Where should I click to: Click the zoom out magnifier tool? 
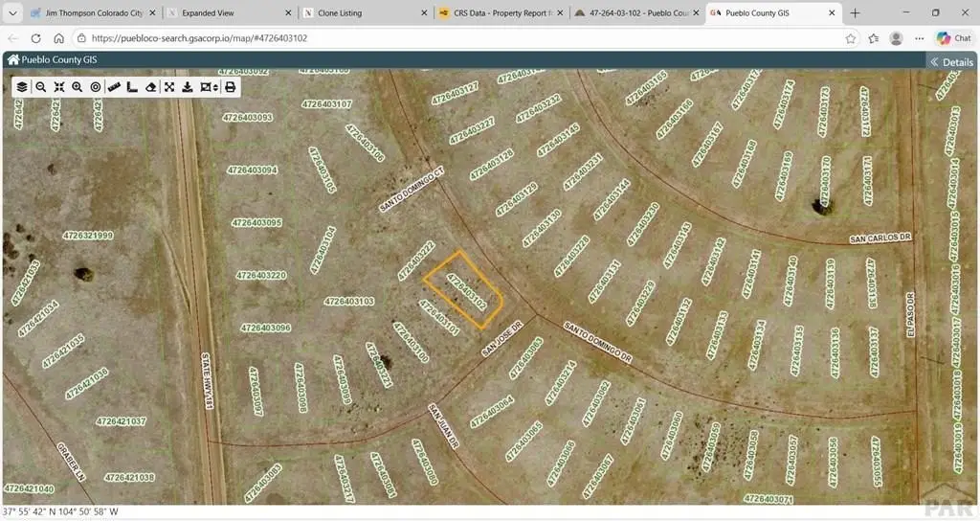[40, 86]
